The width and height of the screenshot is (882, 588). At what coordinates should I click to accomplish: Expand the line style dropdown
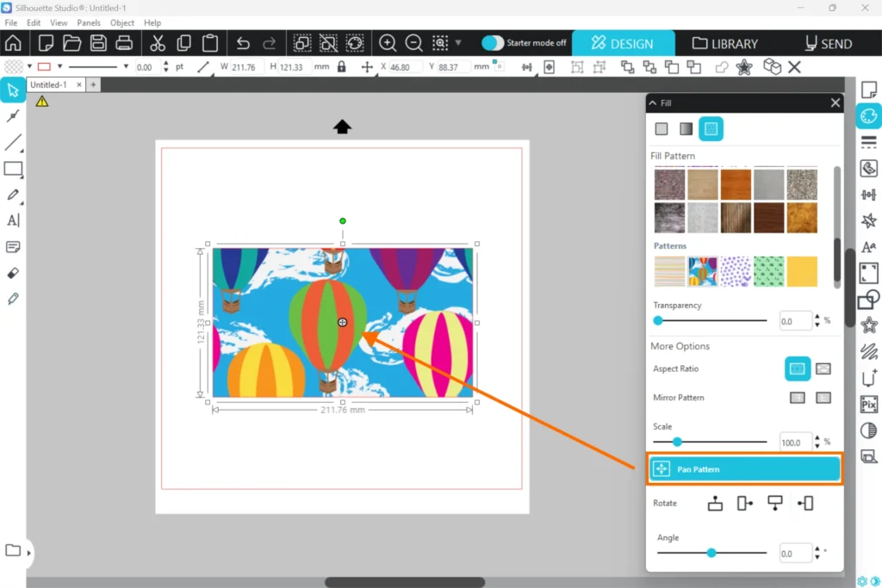click(x=126, y=66)
